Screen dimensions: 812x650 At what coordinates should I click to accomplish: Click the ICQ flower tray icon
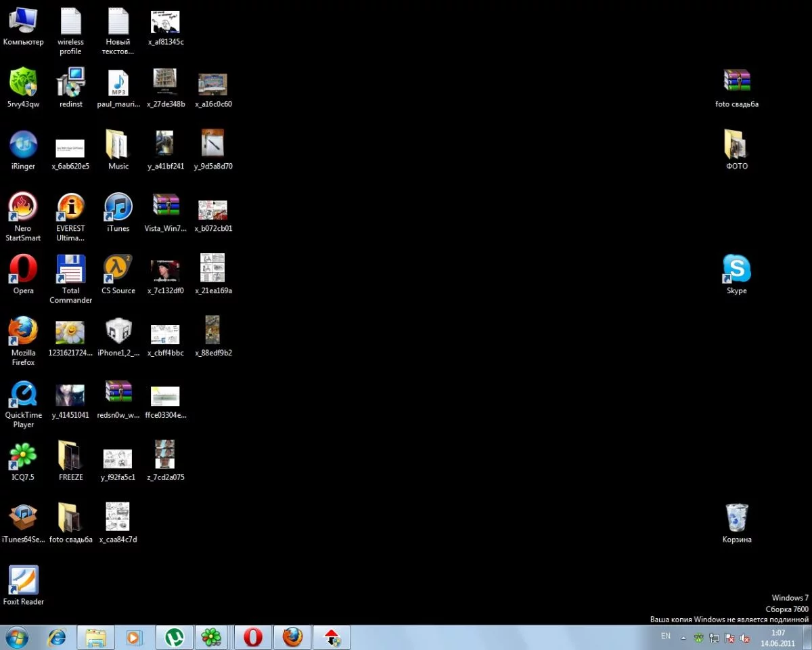pyautogui.click(x=698, y=638)
